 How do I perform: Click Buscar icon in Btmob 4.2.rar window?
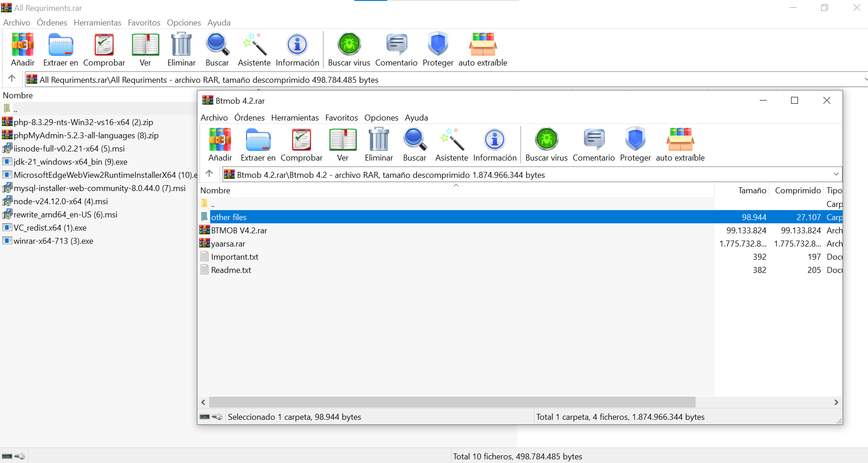click(x=414, y=144)
